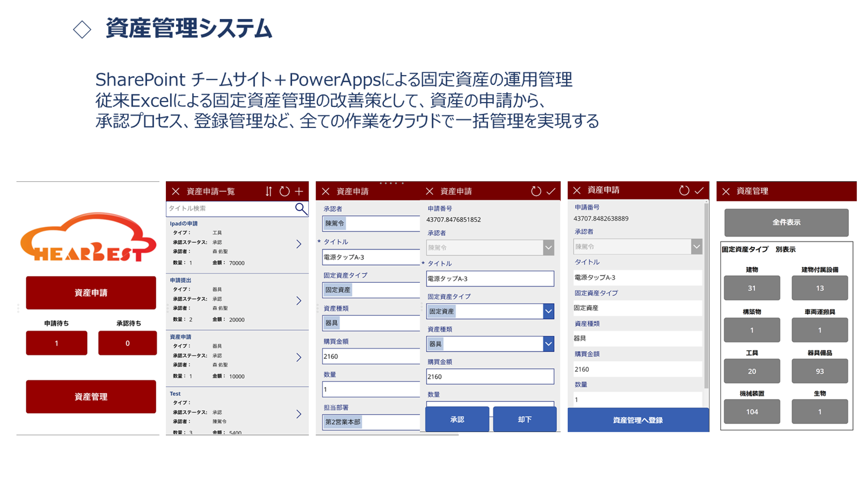Click refresh icon above 資産管理へ登録 screen

(684, 190)
